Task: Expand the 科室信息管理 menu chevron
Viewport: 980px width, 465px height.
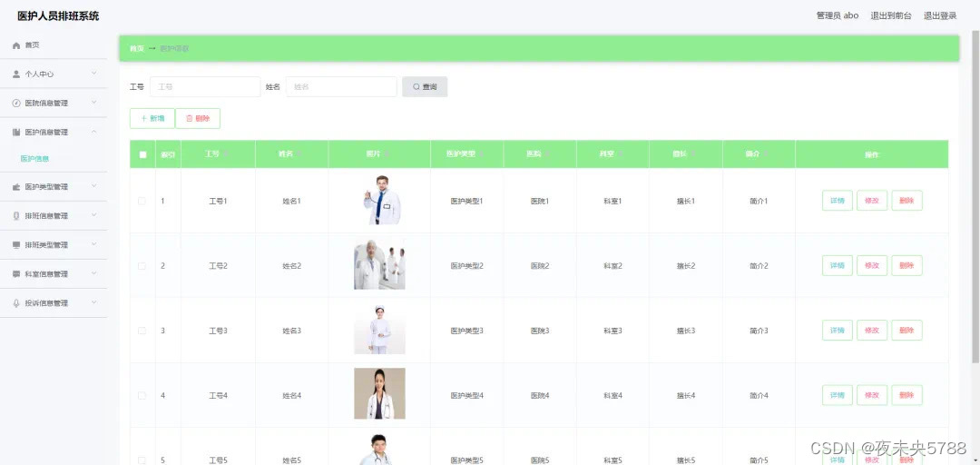Action: [x=93, y=273]
